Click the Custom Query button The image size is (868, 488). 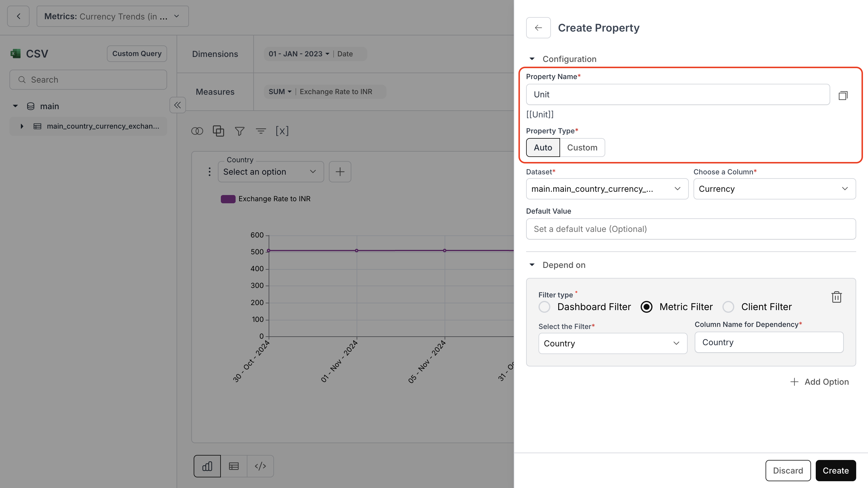coord(137,53)
